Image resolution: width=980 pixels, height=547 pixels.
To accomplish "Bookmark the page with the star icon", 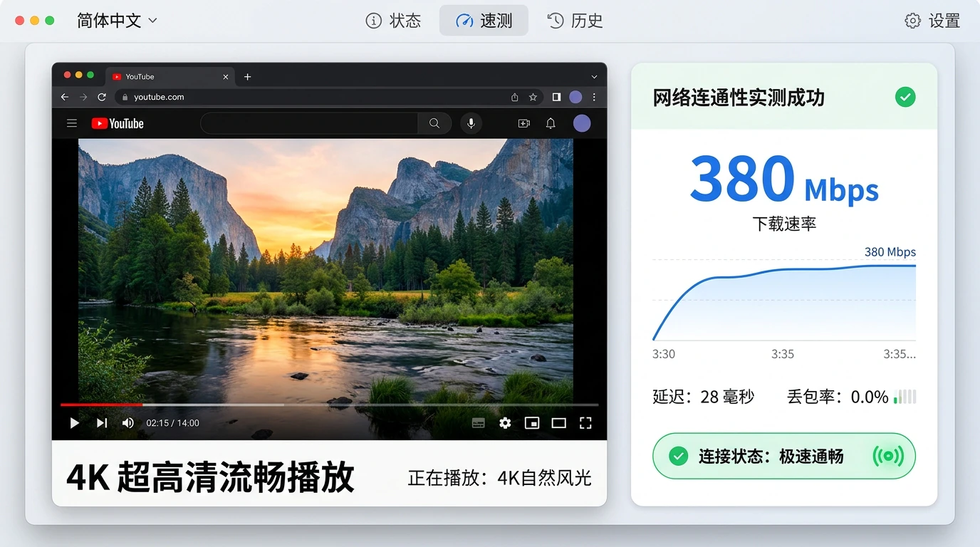I will pyautogui.click(x=533, y=97).
